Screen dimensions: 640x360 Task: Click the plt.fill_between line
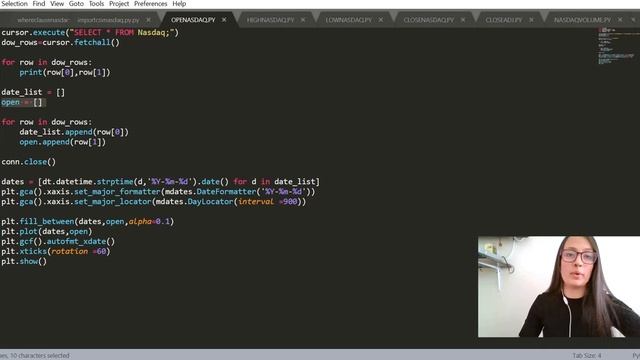pos(87,222)
